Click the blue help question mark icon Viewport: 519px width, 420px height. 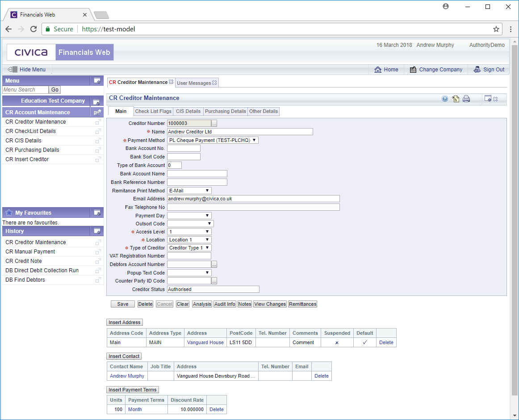point(445,99)
